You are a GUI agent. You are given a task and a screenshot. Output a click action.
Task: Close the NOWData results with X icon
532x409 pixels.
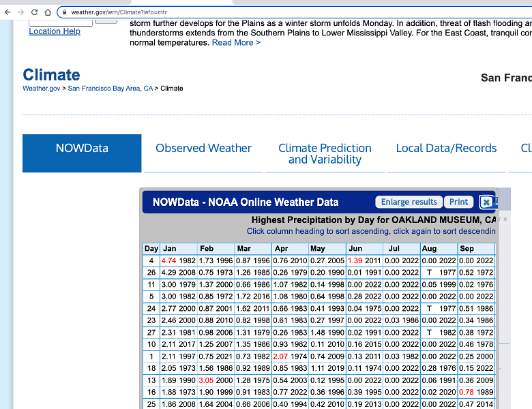(x=486, y=202)
